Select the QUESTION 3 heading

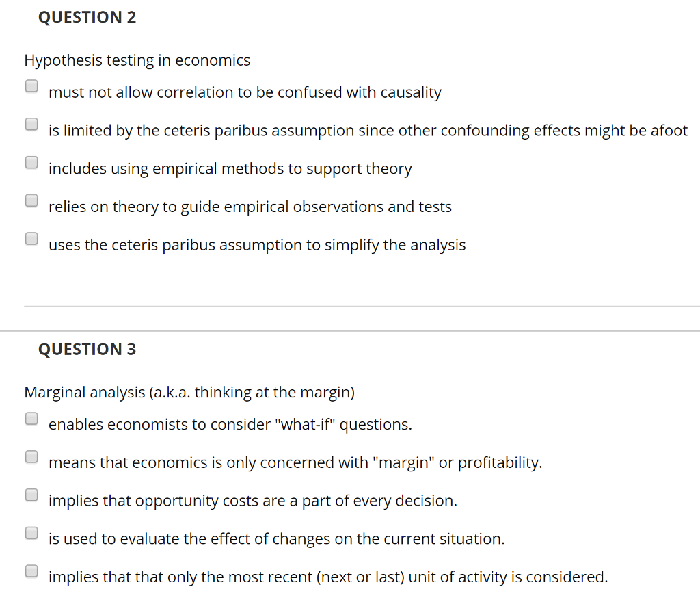coord(87,349)
